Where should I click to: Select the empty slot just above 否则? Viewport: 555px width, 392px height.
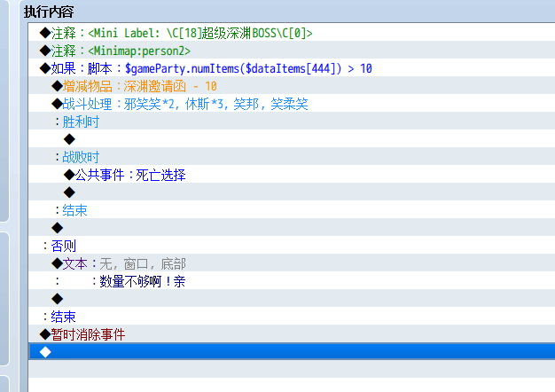pos(58,228)
